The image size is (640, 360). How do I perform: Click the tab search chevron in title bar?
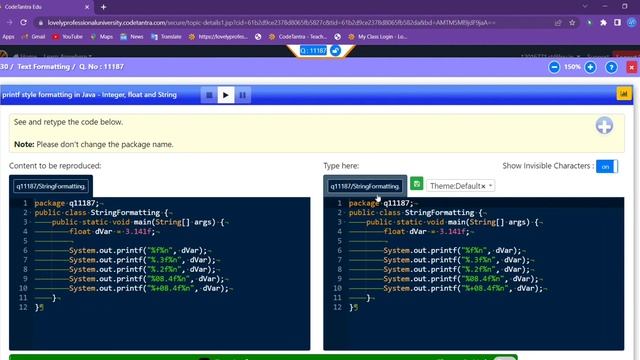pyautogui.click(x=585, y=7)
